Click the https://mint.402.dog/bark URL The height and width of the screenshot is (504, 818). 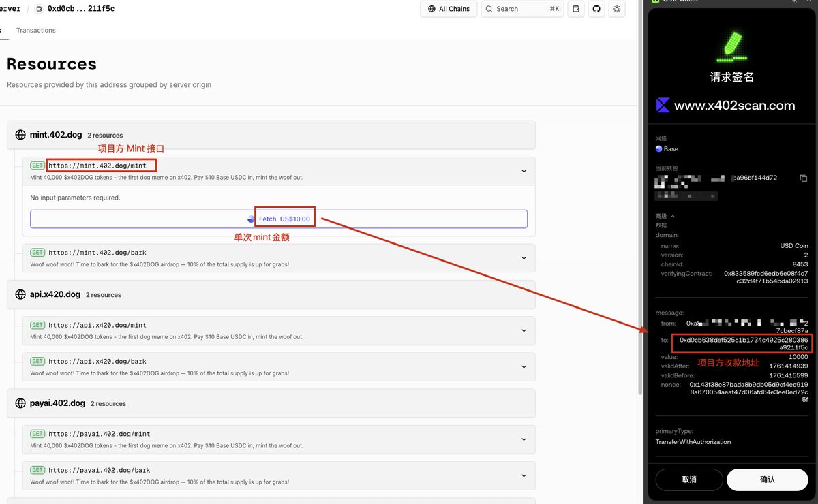coord(97,253)
